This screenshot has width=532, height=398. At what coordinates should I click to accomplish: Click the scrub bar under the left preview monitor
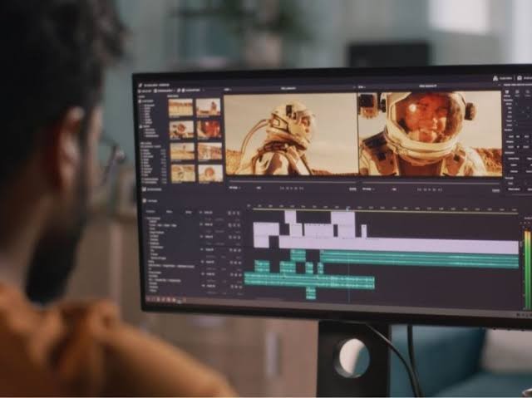tap(293, 182)
